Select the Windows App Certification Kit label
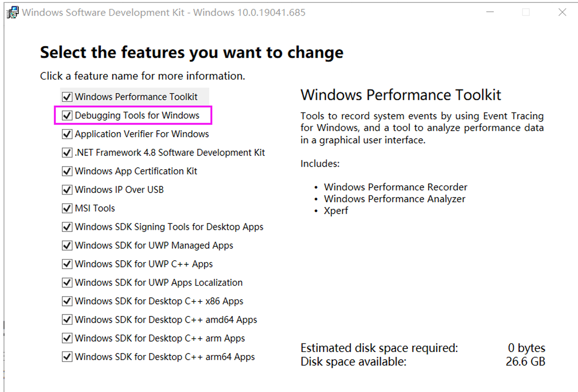Screen dimensions: 578x392 pos(136,171)
